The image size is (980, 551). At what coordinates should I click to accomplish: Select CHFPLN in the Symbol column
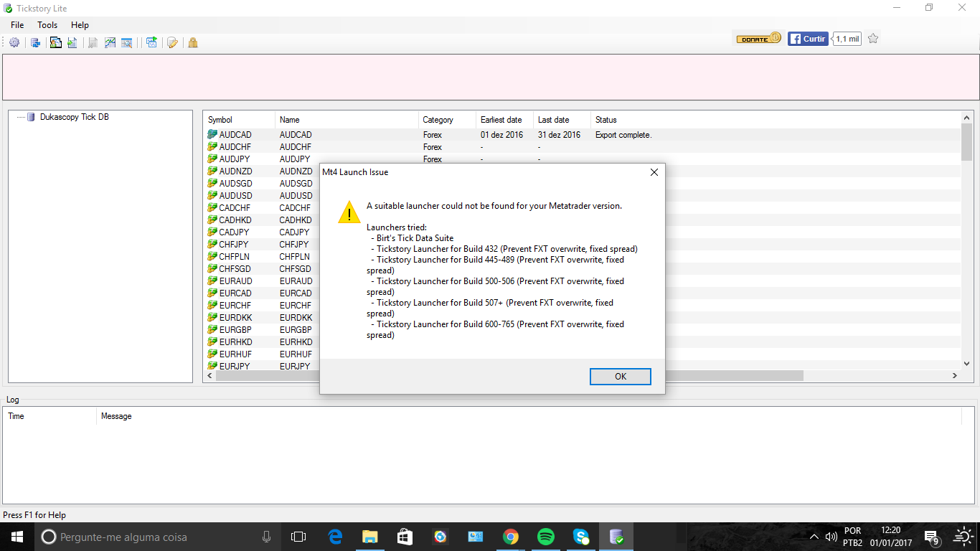[x=235, y=257]
